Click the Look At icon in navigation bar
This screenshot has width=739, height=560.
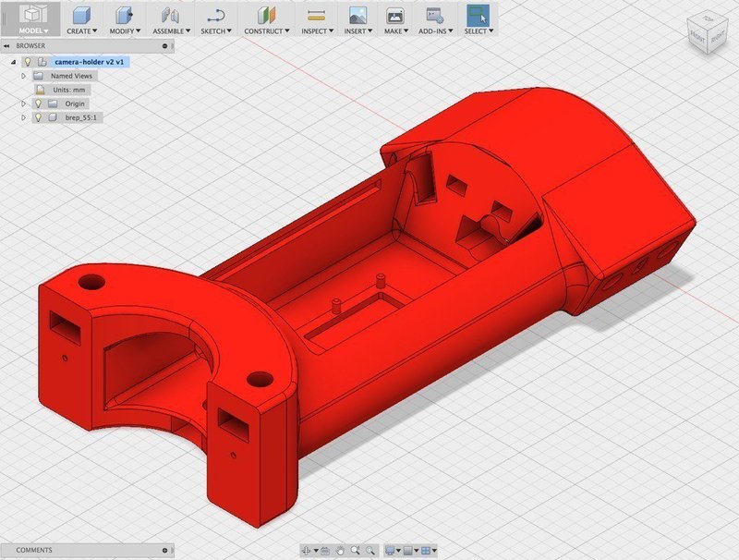(325, 550)
